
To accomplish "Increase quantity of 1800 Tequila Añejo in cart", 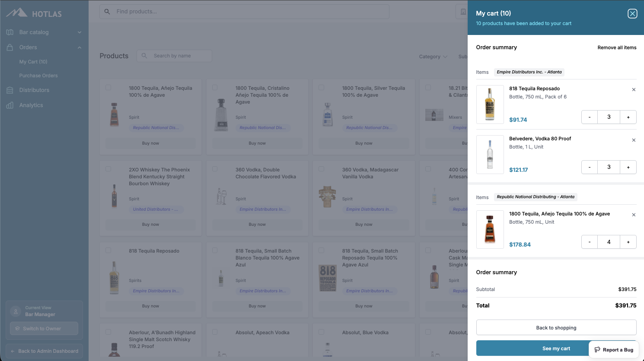I will [628, 242].
